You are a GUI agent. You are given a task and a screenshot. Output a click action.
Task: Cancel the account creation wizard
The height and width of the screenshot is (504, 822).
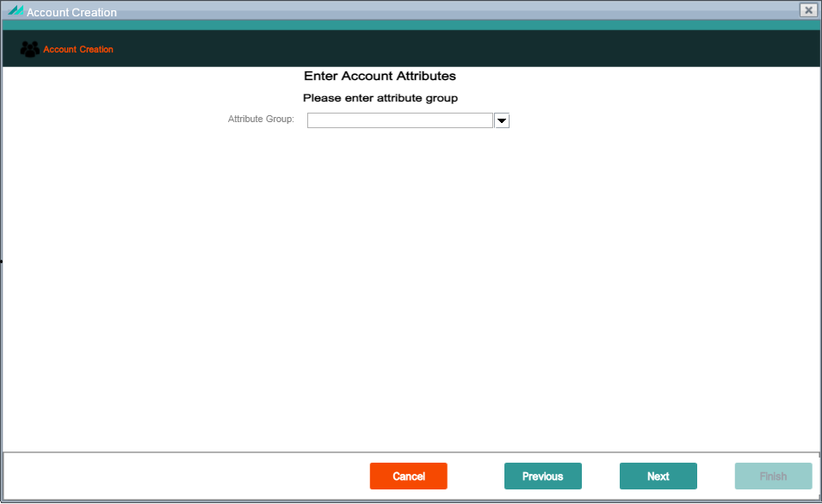coord(408,476)
